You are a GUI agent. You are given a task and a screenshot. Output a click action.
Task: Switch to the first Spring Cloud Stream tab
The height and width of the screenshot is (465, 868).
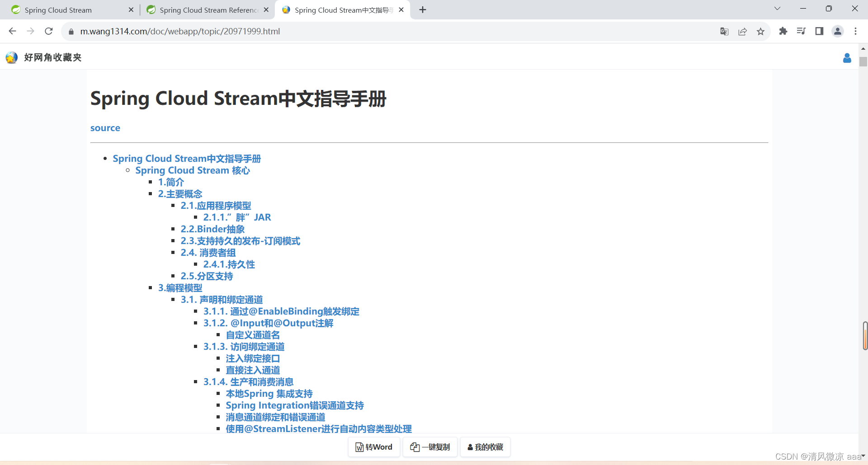pyautogui.click(x=70, y=10)
